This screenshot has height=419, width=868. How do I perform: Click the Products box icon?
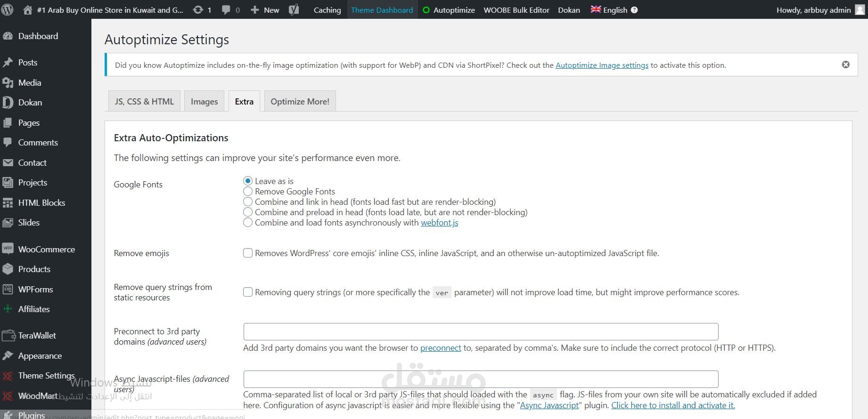pyautogui.click(x=8, y=269)
